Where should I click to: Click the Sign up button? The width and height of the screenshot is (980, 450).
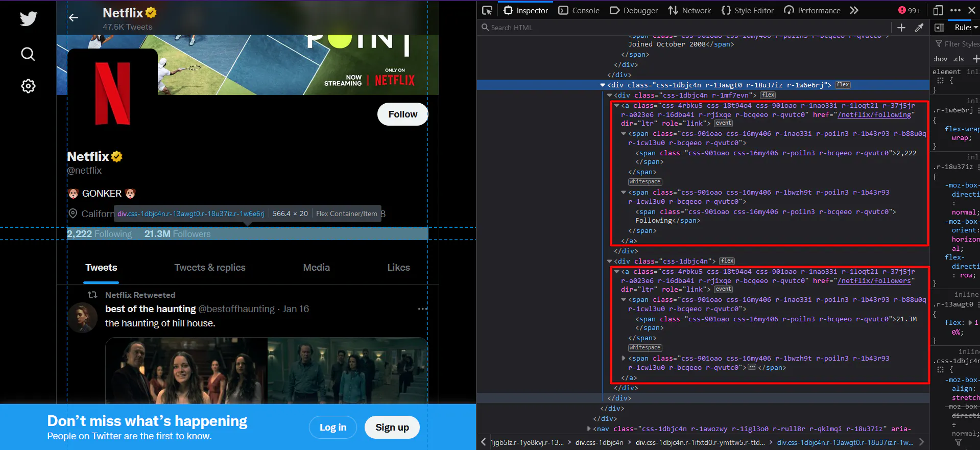pos(392,428)
